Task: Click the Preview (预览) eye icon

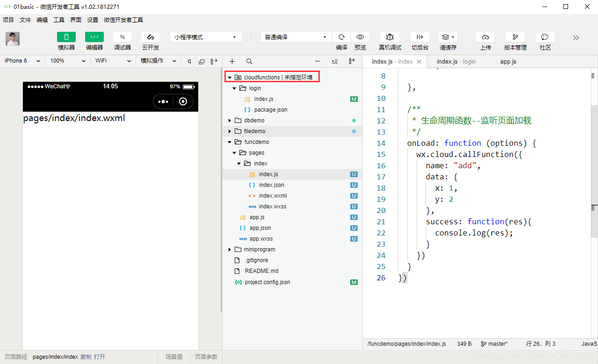Action: click(360, 37)
